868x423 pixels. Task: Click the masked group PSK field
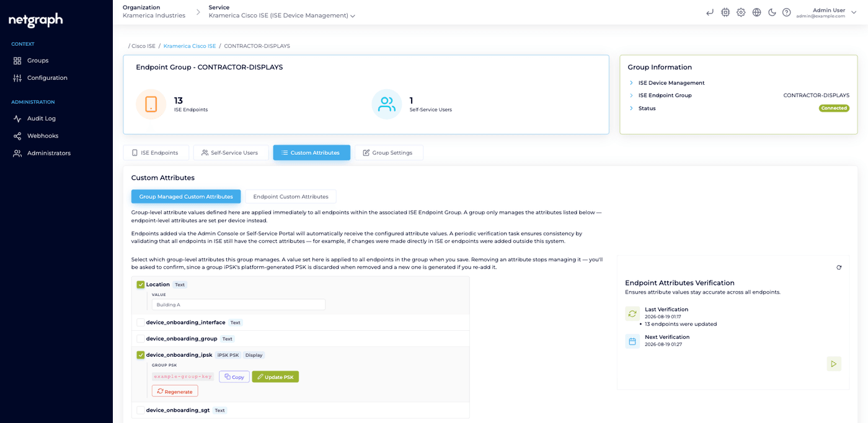pos(183,377)
